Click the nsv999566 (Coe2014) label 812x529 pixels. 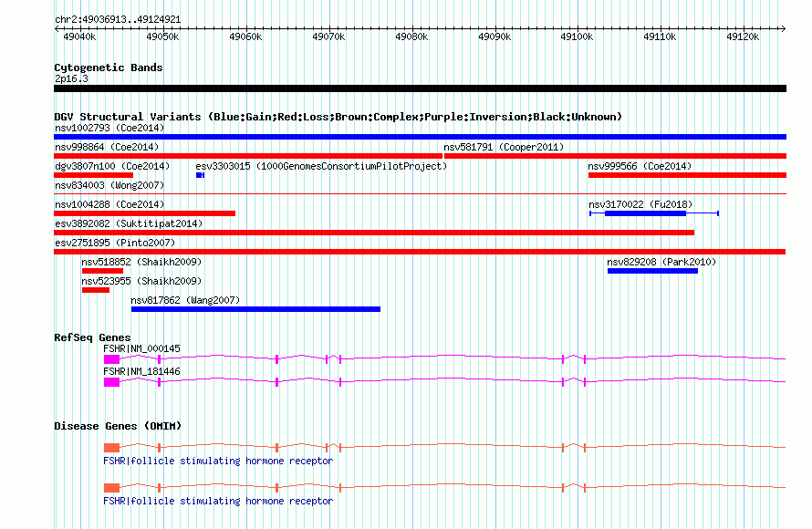tap(640, 166)
